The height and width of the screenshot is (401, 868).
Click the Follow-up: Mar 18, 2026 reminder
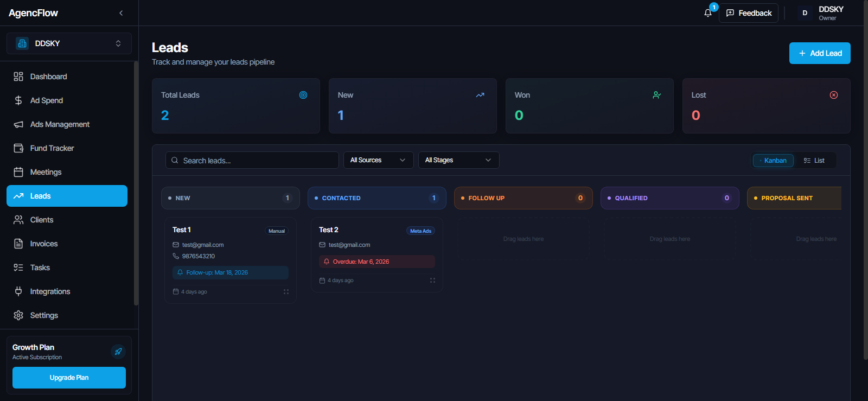click(x=231, y=272)
